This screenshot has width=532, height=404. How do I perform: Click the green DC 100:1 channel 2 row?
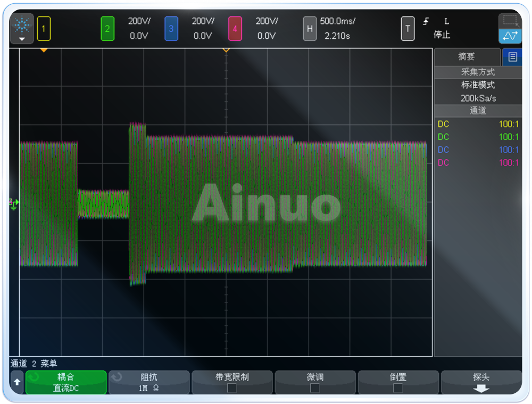click(x=478, y=137)
